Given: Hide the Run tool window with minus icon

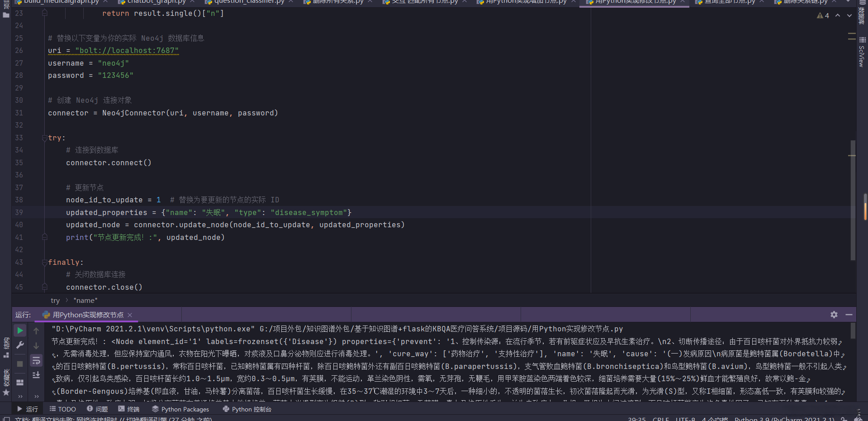Looking at the screenshot, I should click(849, 315).
